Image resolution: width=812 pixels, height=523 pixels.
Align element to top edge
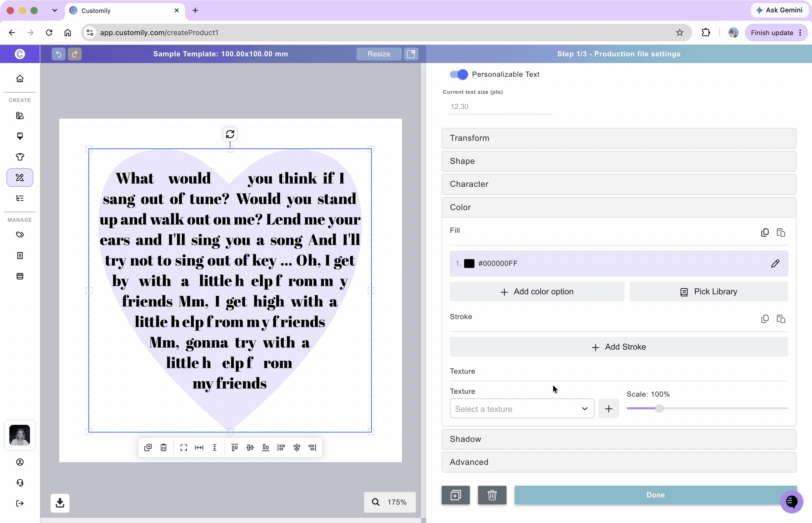tap(235, 448)
